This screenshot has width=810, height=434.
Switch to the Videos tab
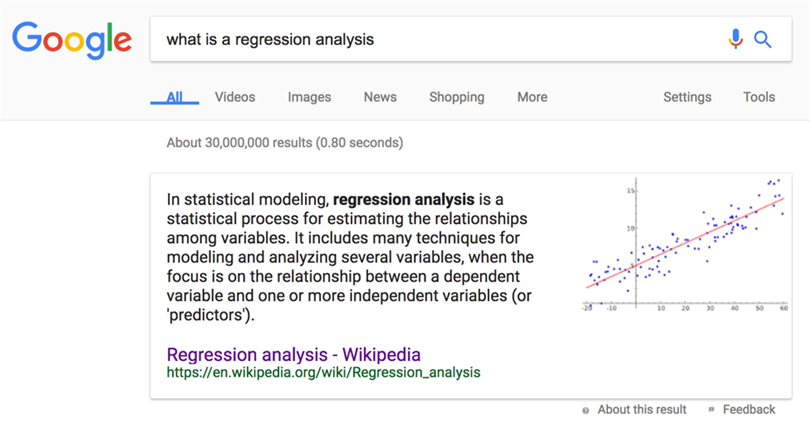pos(235,97)
